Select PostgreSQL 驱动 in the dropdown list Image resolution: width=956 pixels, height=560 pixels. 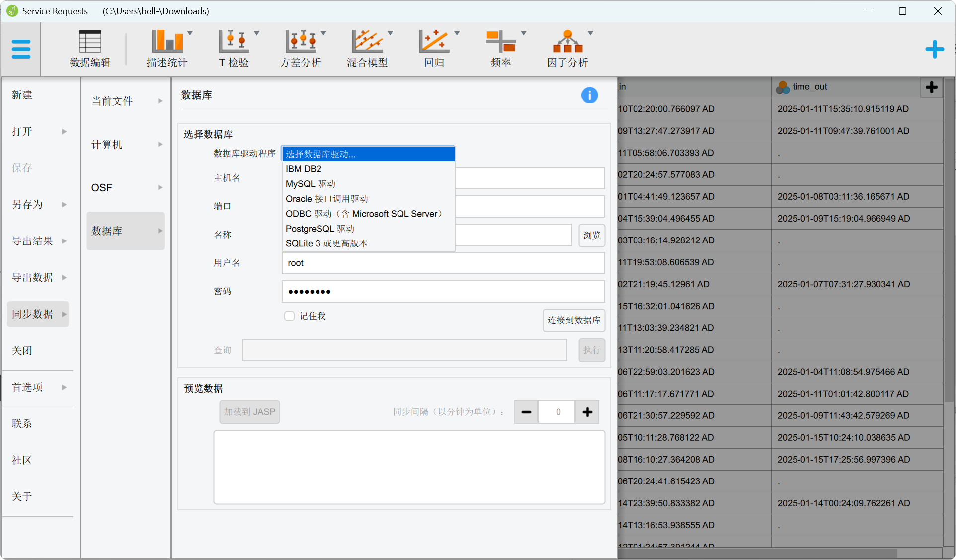tap(320, 229)
